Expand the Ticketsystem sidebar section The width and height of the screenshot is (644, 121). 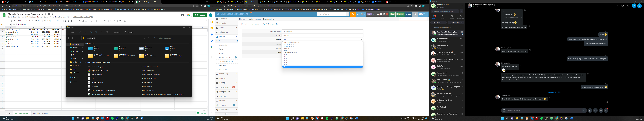pyautogui.click(x=226, y=32)
